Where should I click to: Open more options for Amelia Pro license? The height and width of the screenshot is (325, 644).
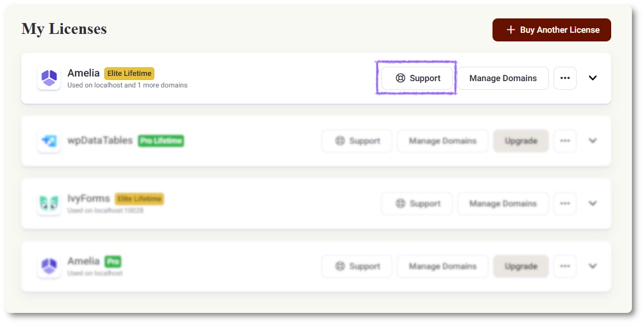pyautogui.click(x=565, y=266)
